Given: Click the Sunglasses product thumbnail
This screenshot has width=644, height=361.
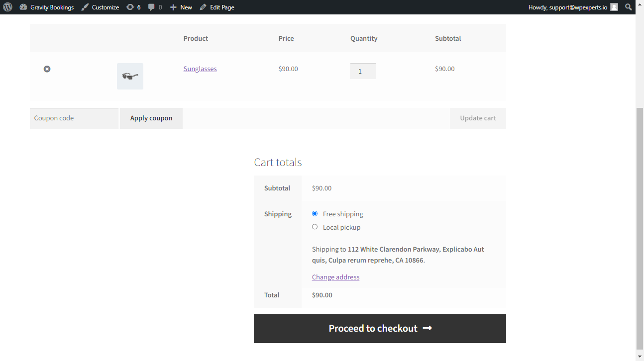Looking at the screenshot, I should click(130, 76).
